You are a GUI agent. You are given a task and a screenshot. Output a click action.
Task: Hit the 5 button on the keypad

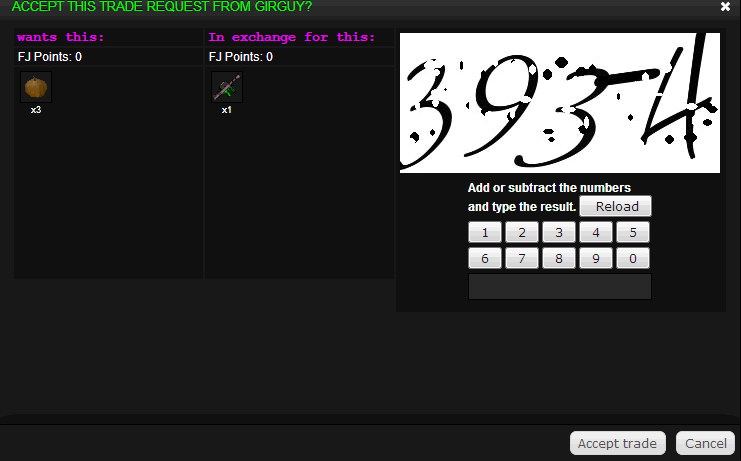click(632, 232)
